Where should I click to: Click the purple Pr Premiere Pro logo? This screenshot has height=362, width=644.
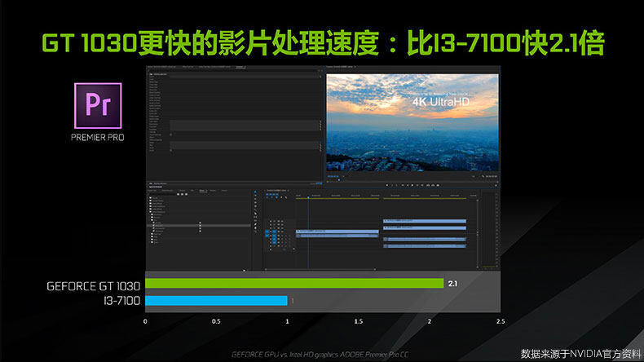[98, 106]
